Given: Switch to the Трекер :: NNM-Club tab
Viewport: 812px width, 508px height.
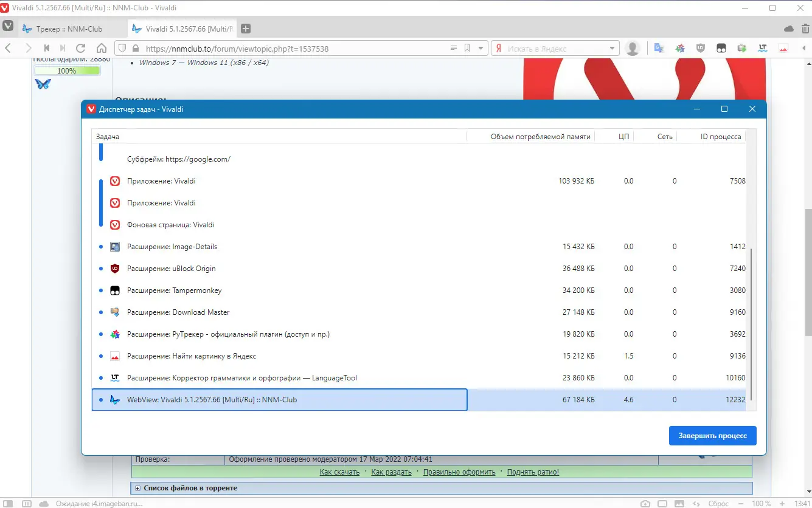Looking at the screenshot, I should tap(72, 29).
